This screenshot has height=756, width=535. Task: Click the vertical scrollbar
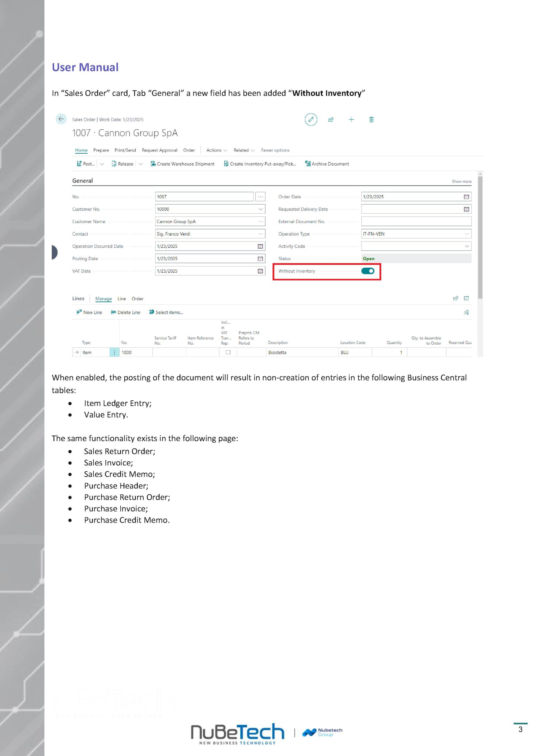coord(480,238)
